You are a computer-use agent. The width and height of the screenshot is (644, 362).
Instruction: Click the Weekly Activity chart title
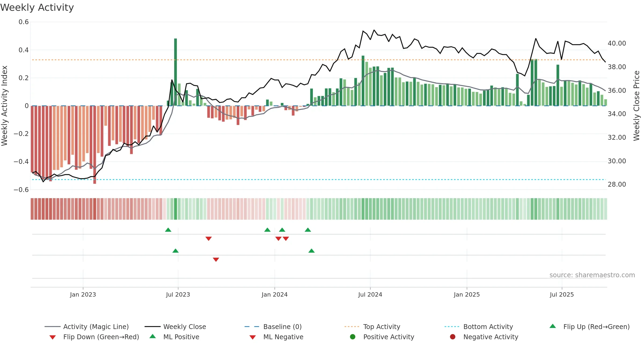[37, 8]
